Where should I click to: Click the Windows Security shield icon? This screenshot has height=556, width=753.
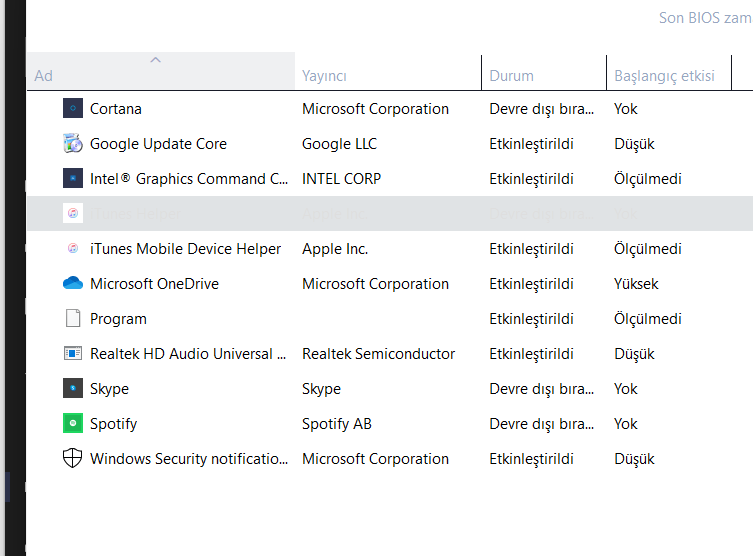pyautogui.click(x=73, y=458)
